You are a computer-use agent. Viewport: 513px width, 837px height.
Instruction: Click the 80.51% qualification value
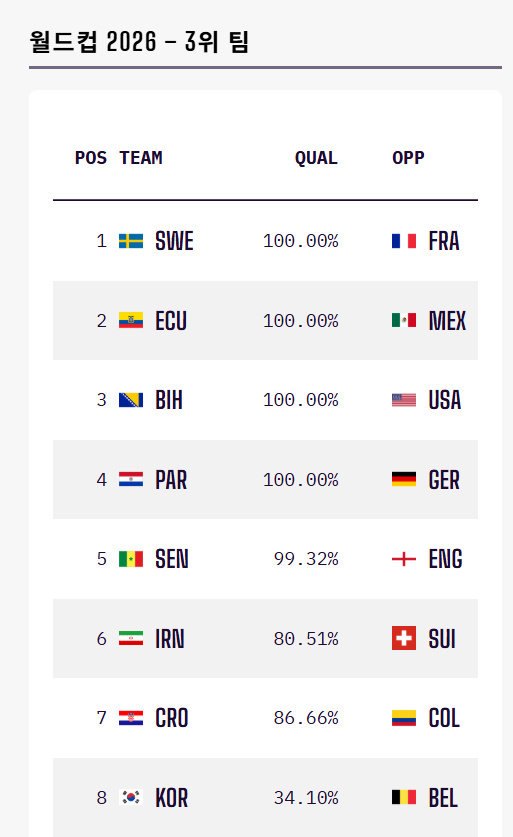[306, 638]
